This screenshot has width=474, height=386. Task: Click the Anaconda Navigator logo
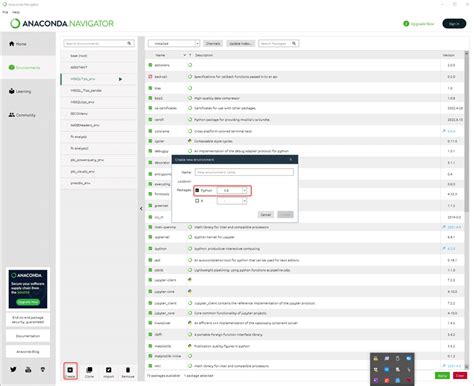(x=62, y=23)
